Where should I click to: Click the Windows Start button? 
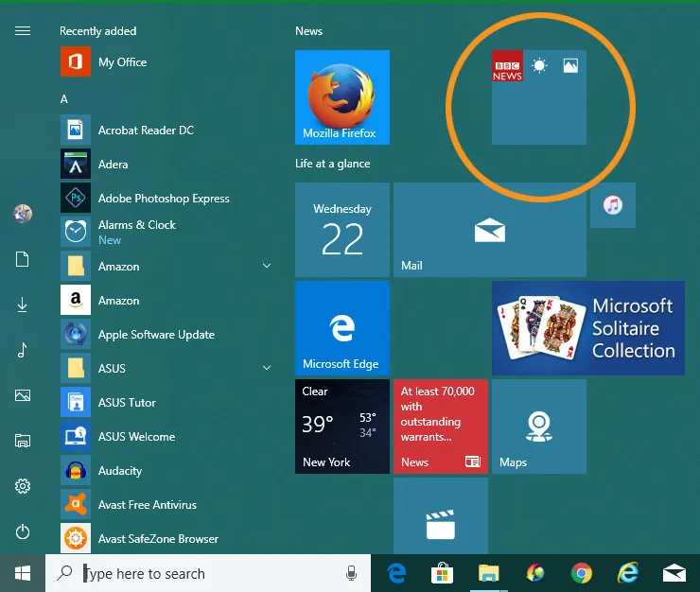coord(23,573)
